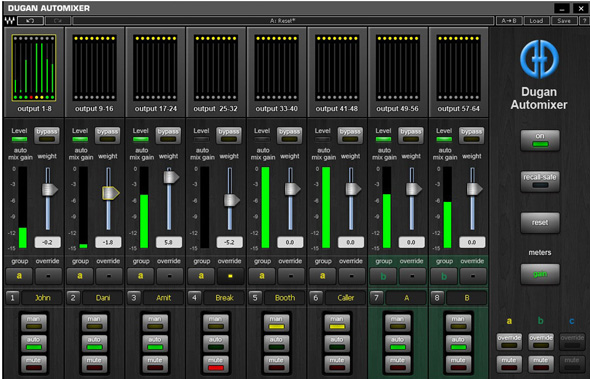
Task: Click the Booth channel name field
Action: pyautogui.click(x=285, y=298)
